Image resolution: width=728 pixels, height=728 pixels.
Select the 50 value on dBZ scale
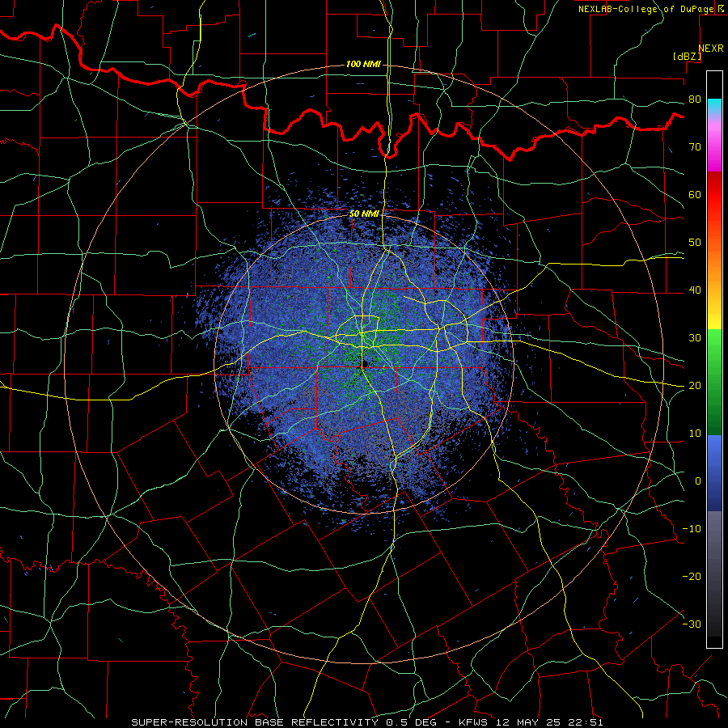click(x=695, y=243)
